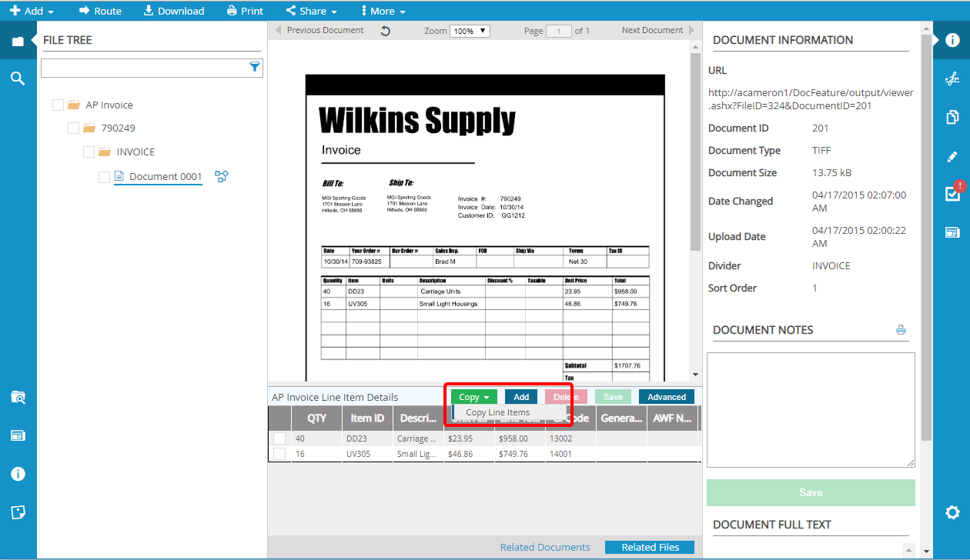Go to Next Document
This screenshot has width=970, height=560.
click(652, 31)
